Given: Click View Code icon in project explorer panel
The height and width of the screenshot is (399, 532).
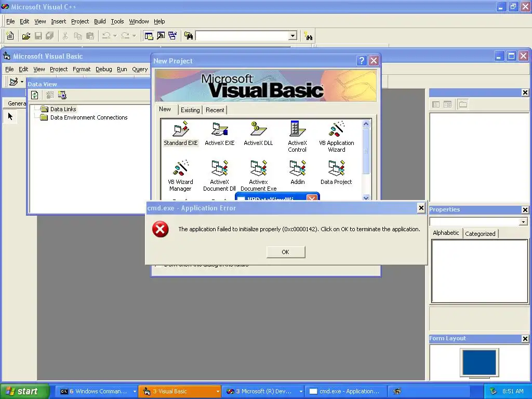Looking at the screenshot, I should 436,104.
